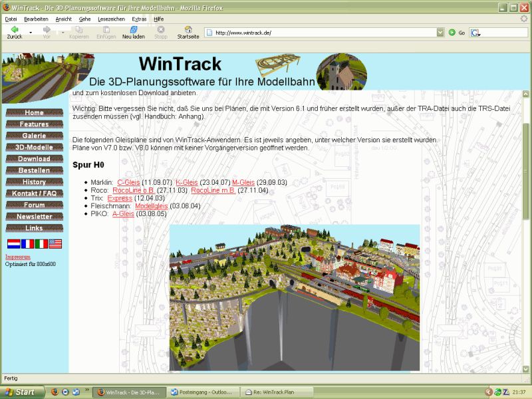Click the Zurück back arrow icon
Screen dimensions: 532x399
[15, 29]
